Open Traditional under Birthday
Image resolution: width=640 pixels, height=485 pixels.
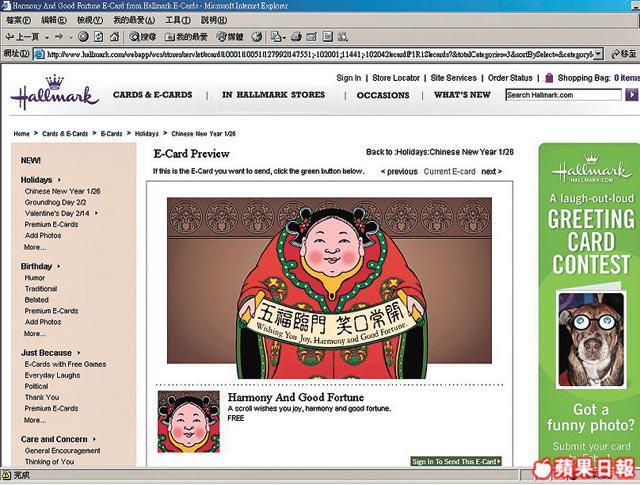pos(41,289)
